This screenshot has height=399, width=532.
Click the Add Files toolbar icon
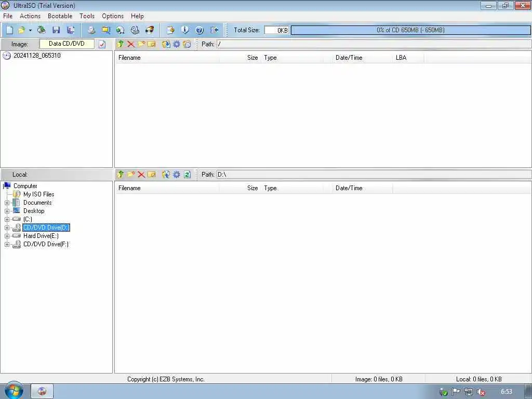pyautogui.click(x=170, y=30)
